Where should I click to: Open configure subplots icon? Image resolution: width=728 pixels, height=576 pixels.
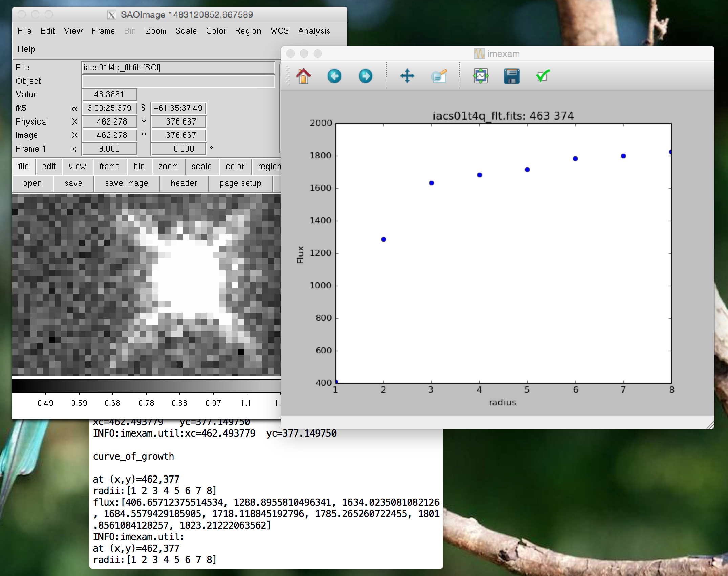(480, 76)
